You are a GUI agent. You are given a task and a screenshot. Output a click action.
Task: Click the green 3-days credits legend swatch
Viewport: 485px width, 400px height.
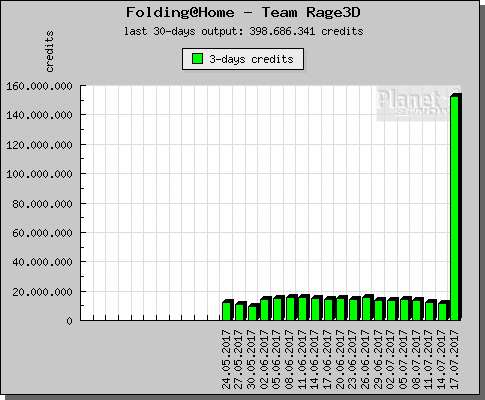(198, 59)
